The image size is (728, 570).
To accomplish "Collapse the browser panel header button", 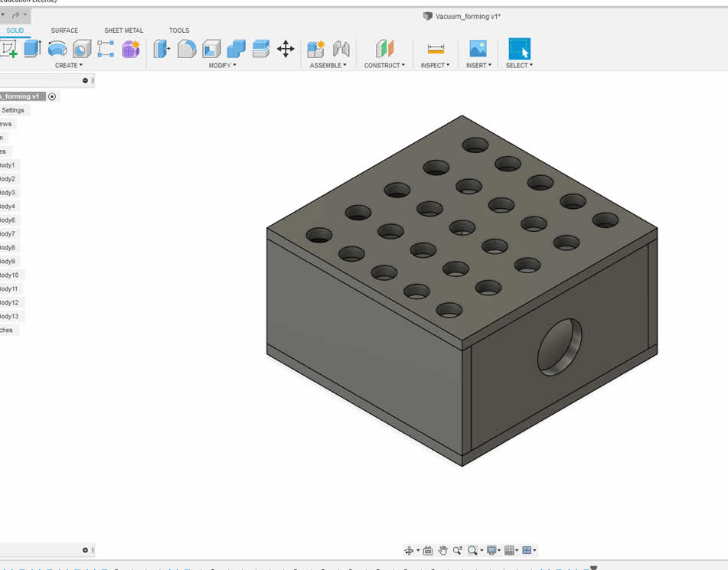I will 85,81.
